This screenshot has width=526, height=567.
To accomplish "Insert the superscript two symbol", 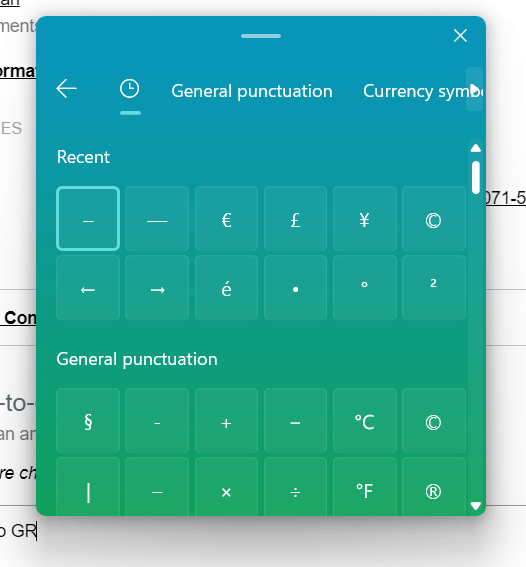I will point(433,288).
